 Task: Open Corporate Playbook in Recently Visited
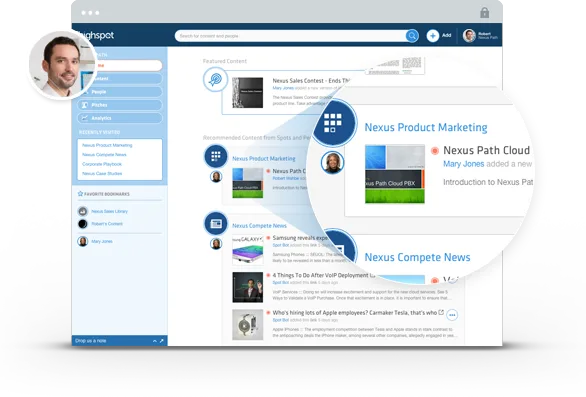102,164
